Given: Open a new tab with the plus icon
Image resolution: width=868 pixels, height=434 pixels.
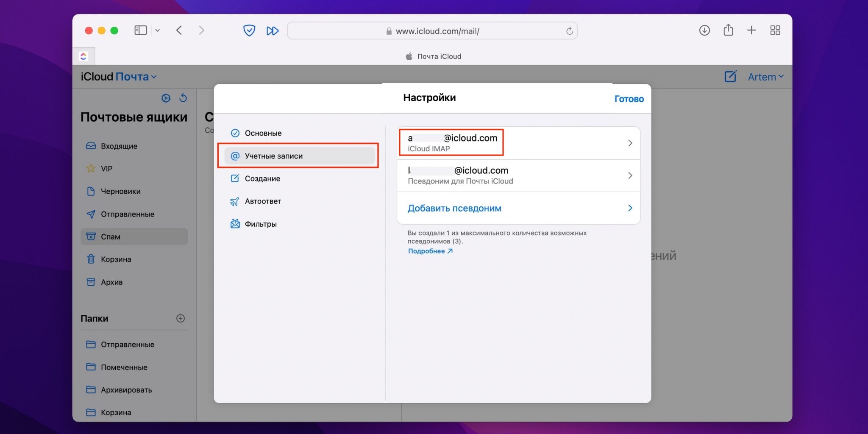Looking at the screenshot, I should (x=751, y=31).
